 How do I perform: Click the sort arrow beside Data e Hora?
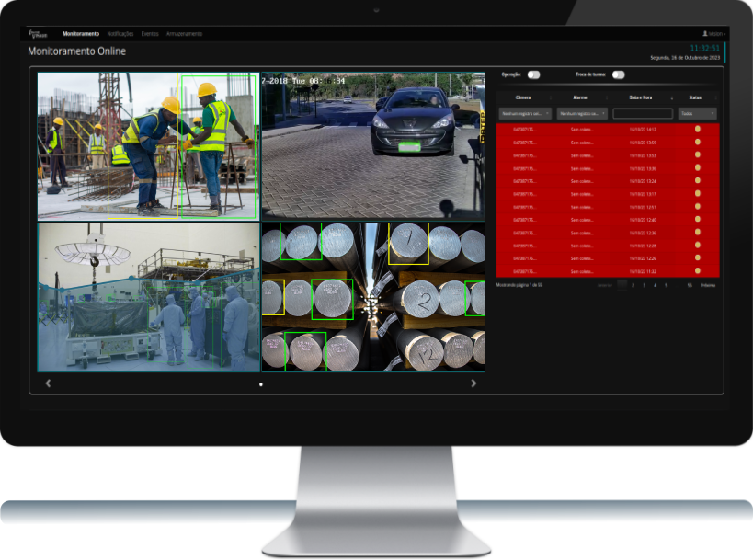(x=671, y=98)
